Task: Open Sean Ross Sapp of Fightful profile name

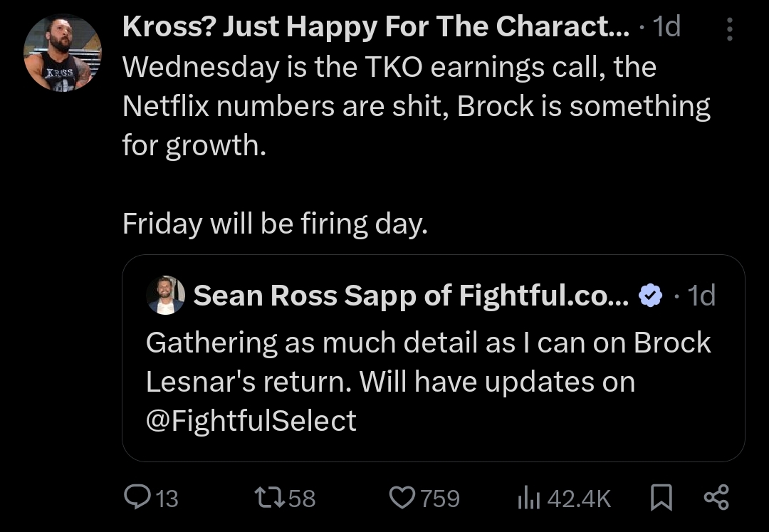Action: [411, 295]
